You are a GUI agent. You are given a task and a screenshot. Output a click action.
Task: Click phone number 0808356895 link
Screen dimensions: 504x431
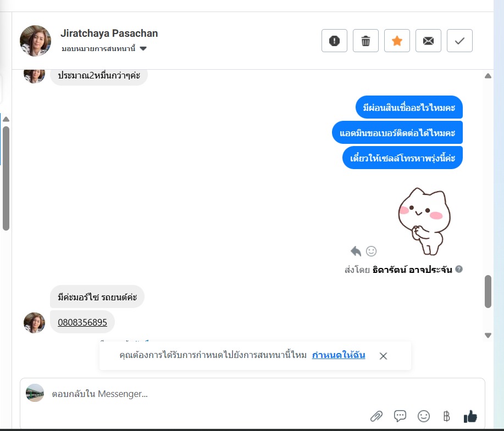pos(82,322)
